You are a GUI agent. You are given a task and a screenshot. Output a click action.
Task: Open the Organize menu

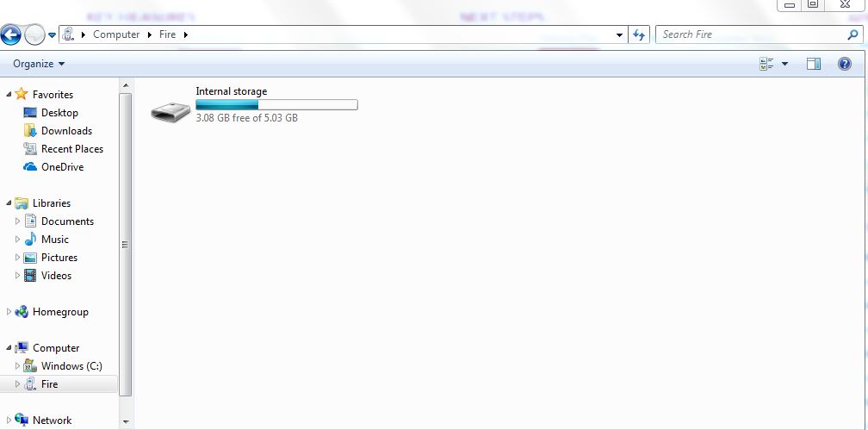pyautogui.click(x=39, y=64)
